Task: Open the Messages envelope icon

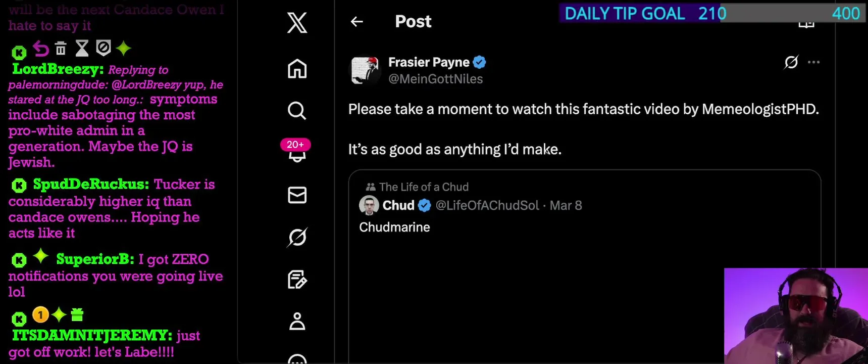Action: tap(297, 195)
